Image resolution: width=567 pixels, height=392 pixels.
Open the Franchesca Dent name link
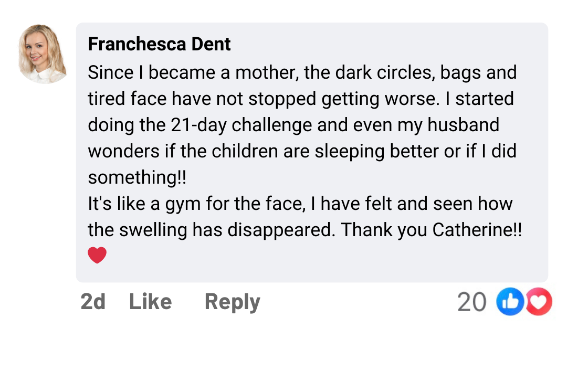(159, 44)
